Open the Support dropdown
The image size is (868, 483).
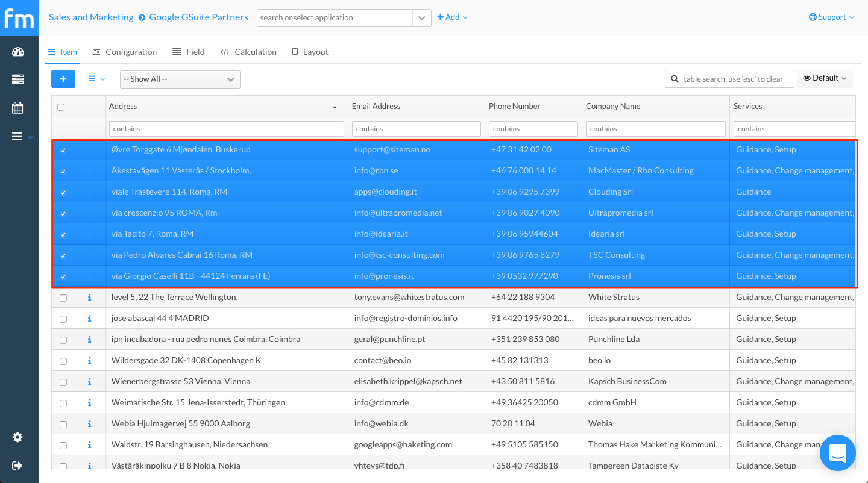(832, 17)
